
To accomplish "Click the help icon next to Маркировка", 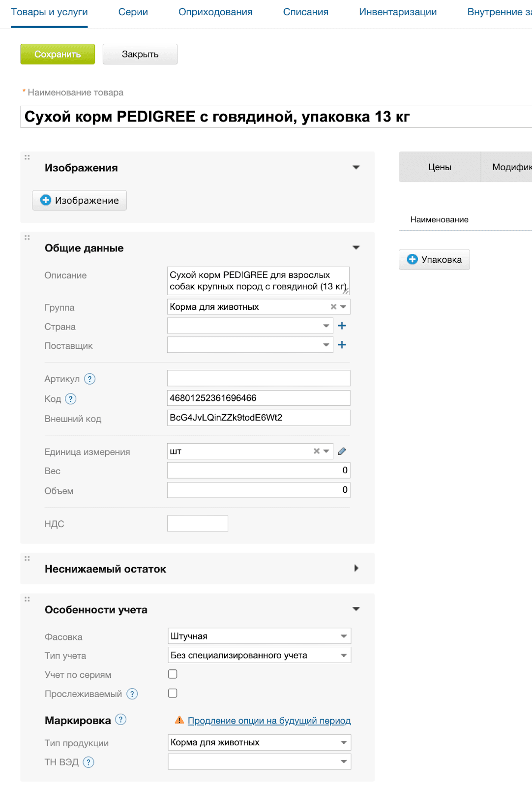I will pos(121,720).
